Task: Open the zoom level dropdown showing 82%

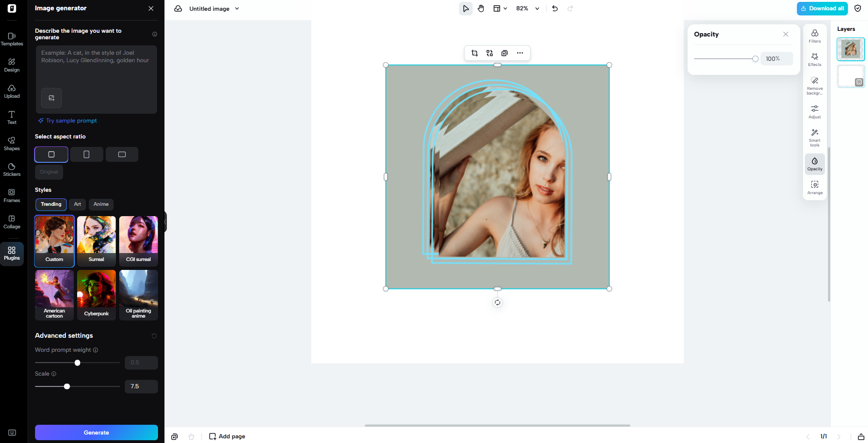Action: pyautogui.click(x=527, y=8)
